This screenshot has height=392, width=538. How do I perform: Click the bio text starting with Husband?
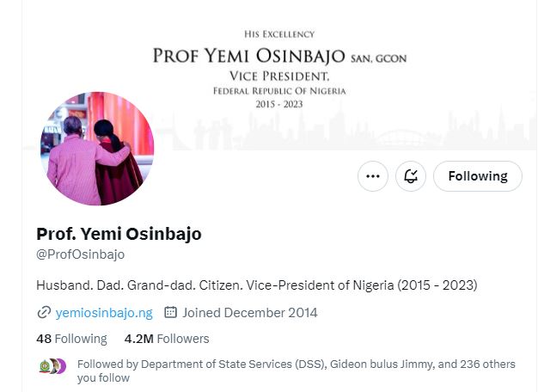coord(256,285)
